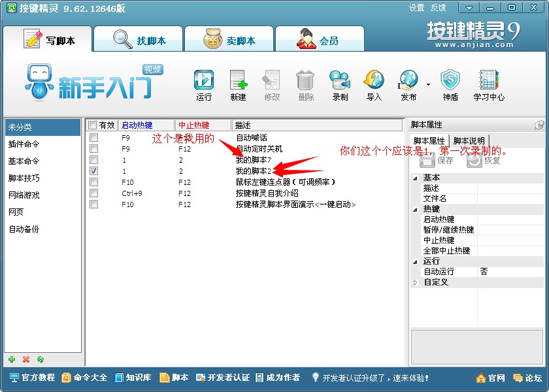Collapse the 运行 property group
The height and width of the screenshot is (392, 549).
point(415,261)
